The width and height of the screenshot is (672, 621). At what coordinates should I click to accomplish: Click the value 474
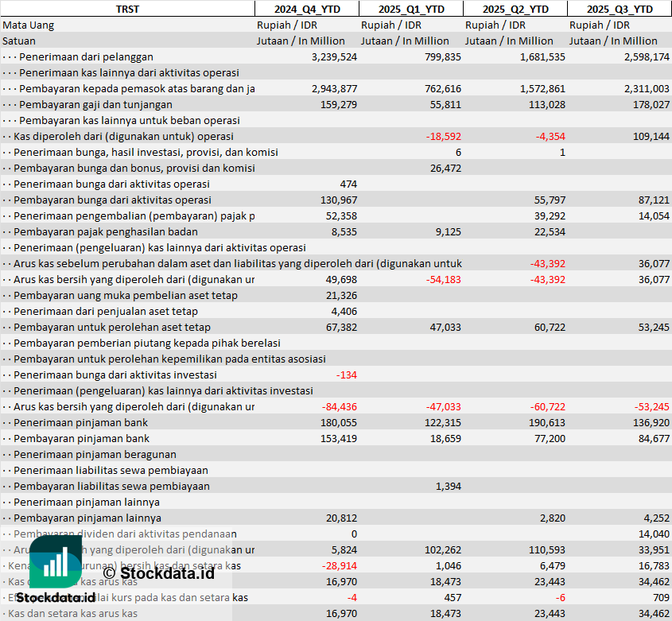[x=348, y=184]
